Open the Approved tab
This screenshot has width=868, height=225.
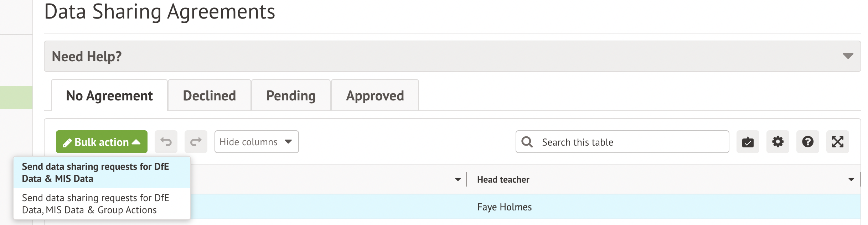(375, 96)
